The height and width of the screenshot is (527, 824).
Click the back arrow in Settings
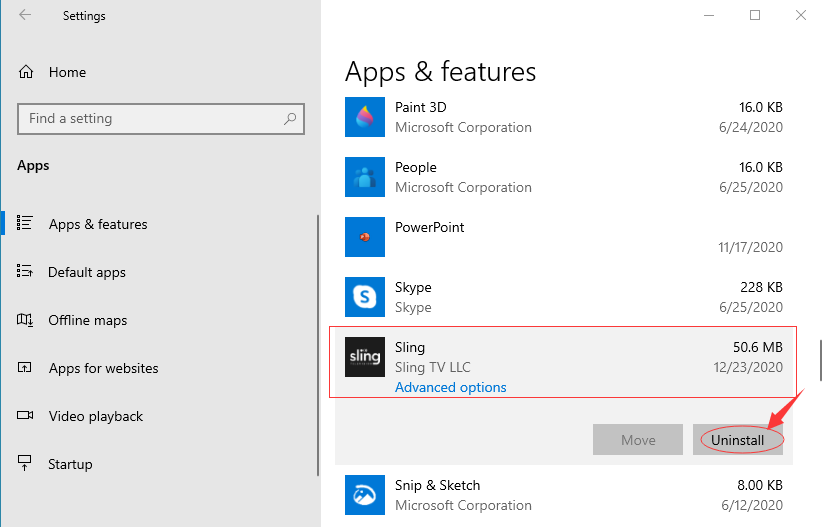click(25, 15)
